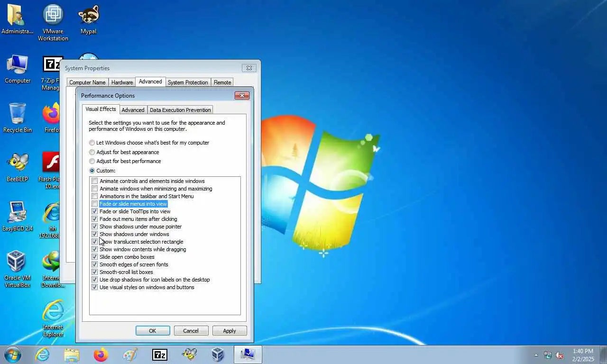Open the Administrator folder icon on desktop
This screenshot has width=607, height=364.
point(17,19)
